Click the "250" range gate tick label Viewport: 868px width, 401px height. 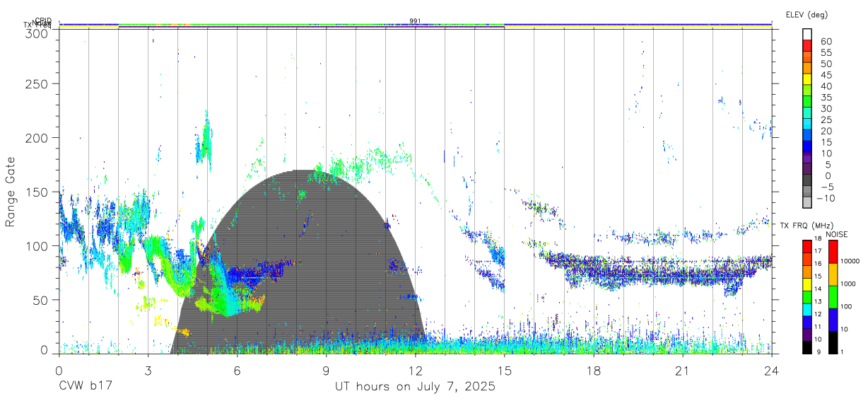pyautogui.click(x=37, y=83)
